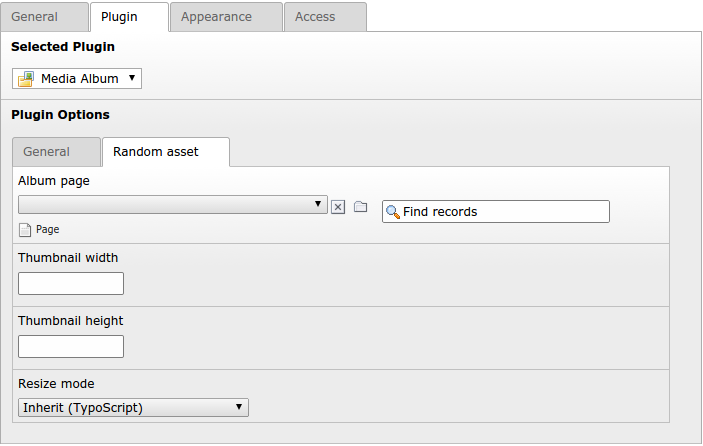Click the Page document icon
Screen dimensions: 703x446
pyautogui.click(x=25, y=229)
